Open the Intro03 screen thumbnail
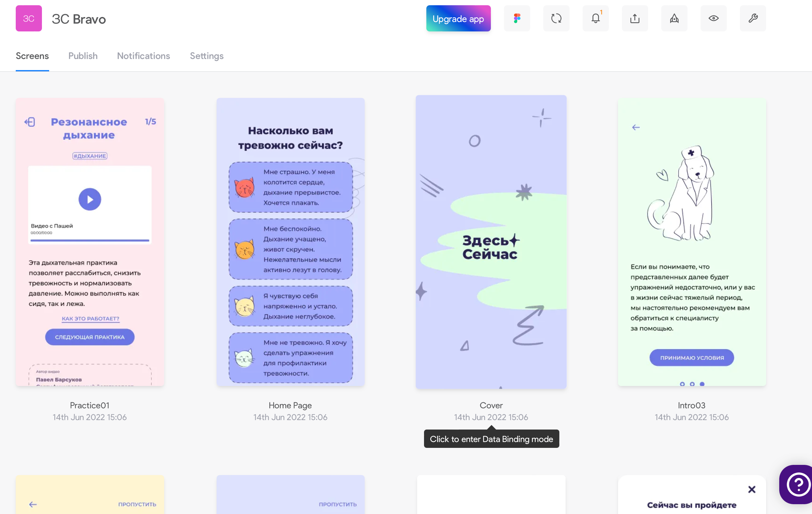Screen dimensions: 812x514 (692, 242)
